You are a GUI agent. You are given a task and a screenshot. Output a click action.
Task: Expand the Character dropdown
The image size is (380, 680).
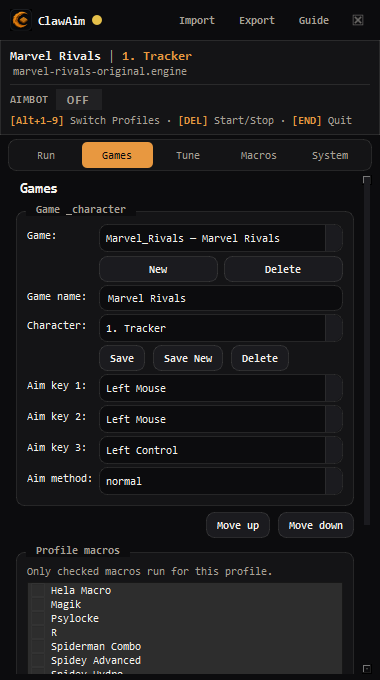221,328
